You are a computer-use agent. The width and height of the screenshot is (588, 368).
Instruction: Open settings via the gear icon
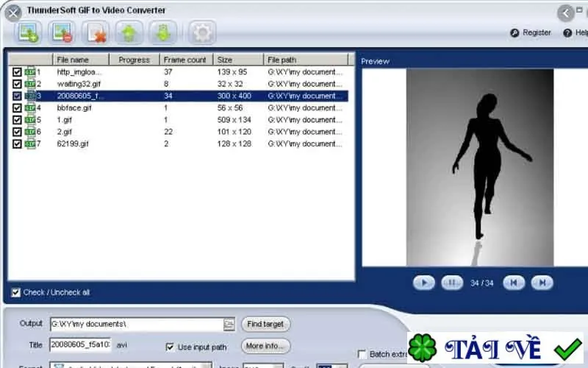pyautogui.click(x=203, y=32)
